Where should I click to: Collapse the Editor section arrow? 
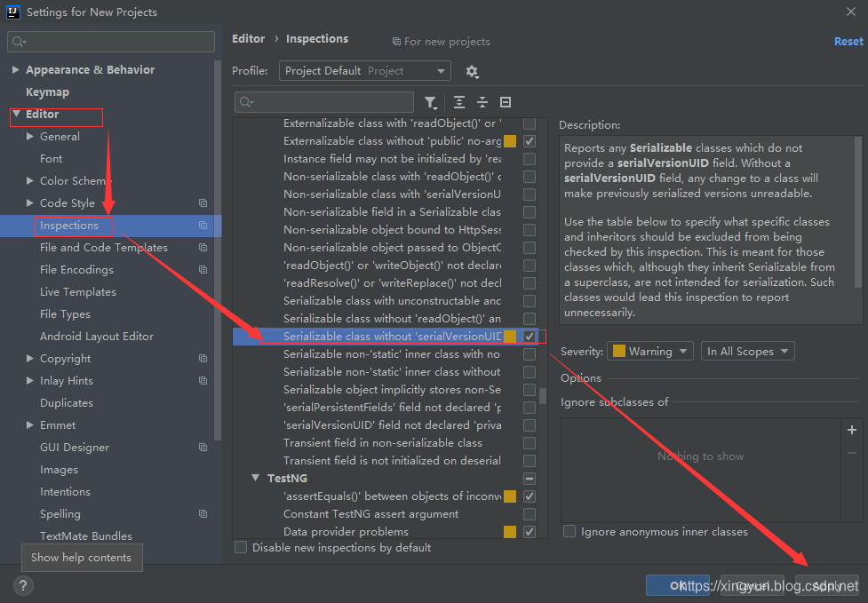(x=16, y=114)
